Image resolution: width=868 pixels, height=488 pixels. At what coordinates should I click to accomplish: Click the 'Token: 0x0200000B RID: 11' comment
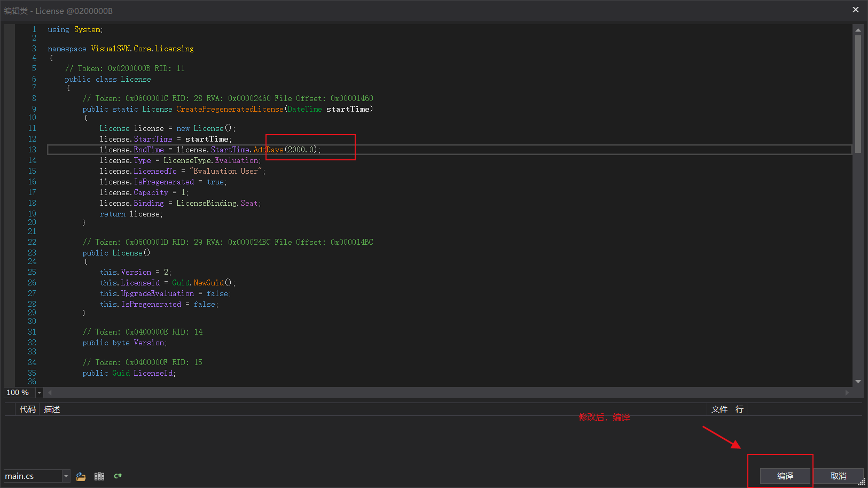125,68
